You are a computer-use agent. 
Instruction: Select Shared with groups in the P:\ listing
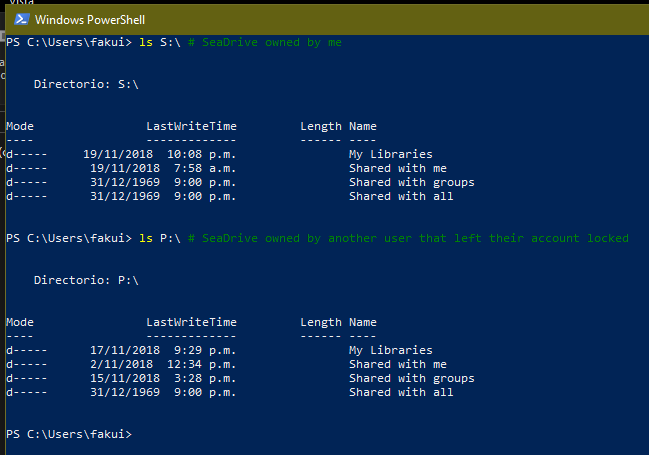411,379
